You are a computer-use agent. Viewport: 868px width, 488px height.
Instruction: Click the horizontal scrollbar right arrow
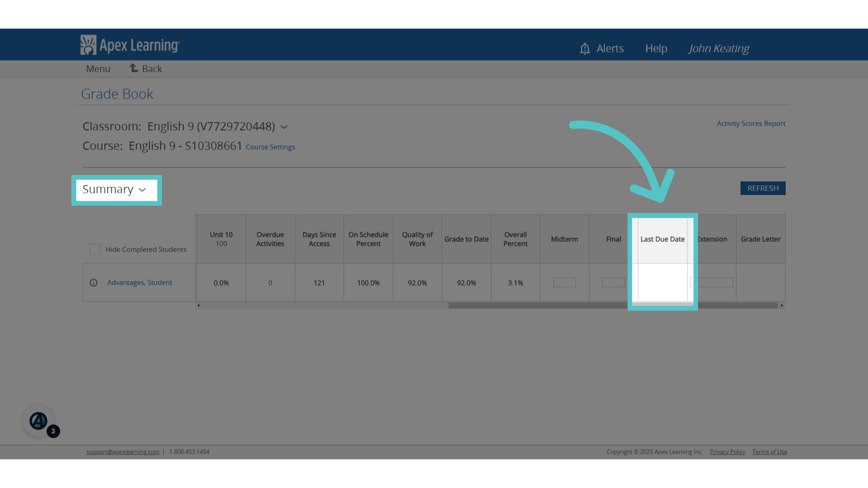(x=782, y=305)
